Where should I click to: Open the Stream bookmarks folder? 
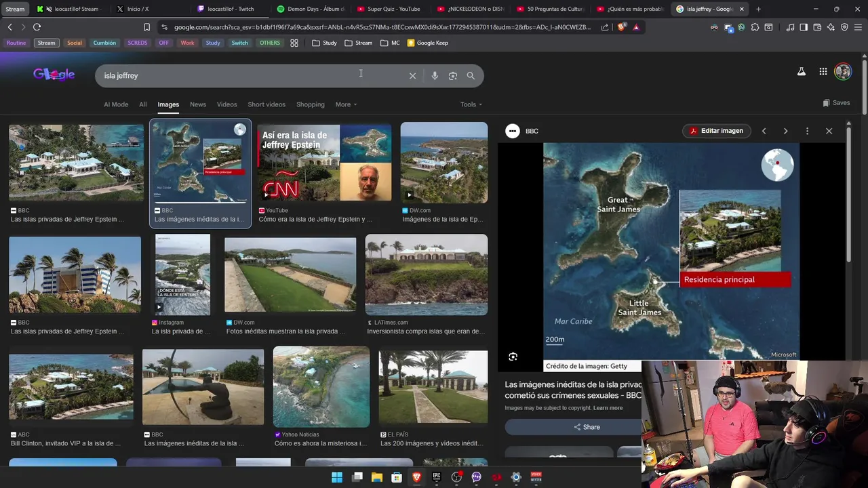(358, 43)
